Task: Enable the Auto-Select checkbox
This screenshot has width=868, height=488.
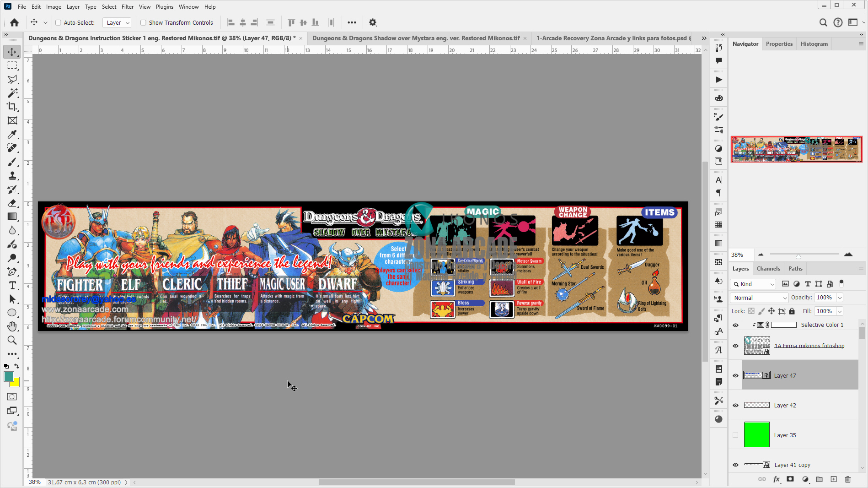Action: pyautogui.click(x=58, y=22)
